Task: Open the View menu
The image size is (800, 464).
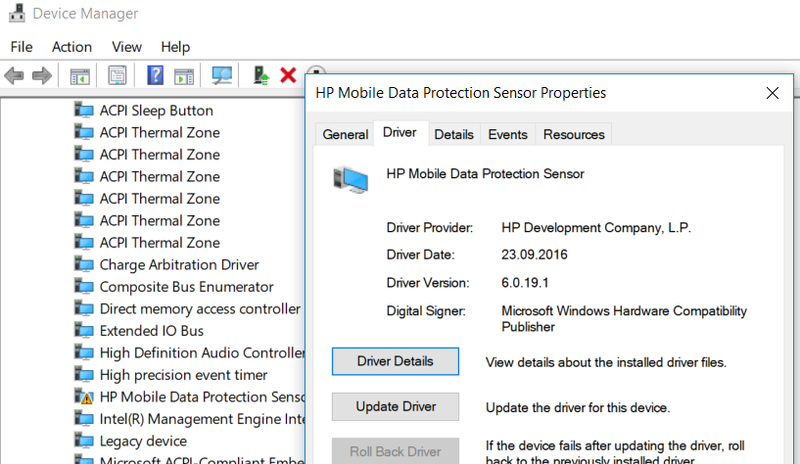Action: [127, 47]
